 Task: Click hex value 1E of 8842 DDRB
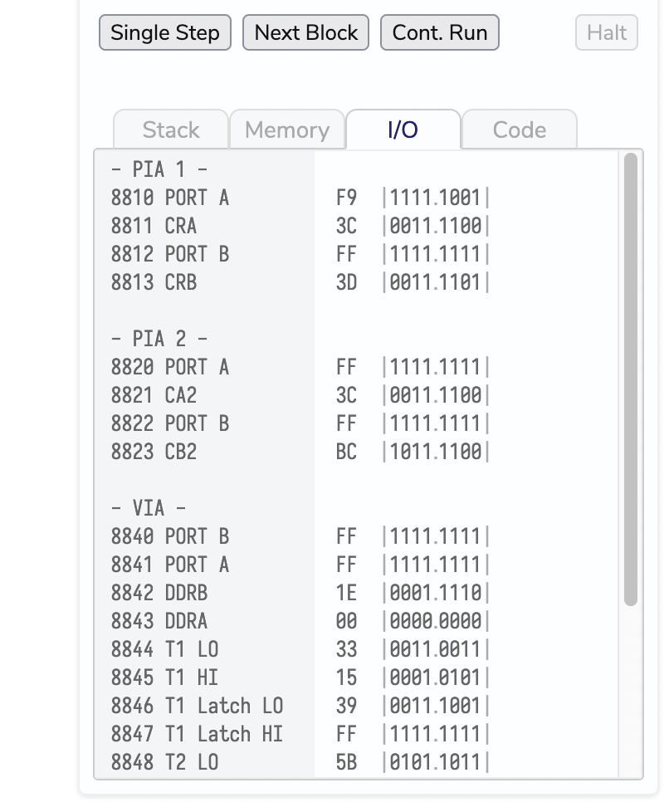[x=346, y=593]
